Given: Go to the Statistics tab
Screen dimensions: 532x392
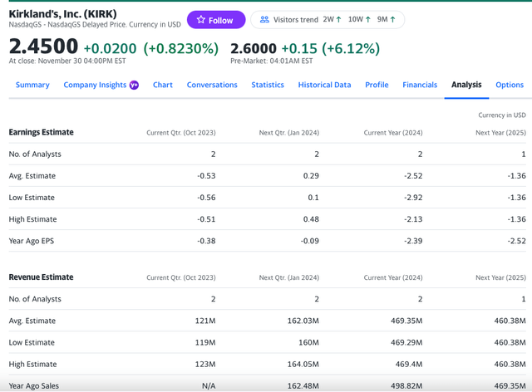Looking at the screenshot, I should coord(268,85).
